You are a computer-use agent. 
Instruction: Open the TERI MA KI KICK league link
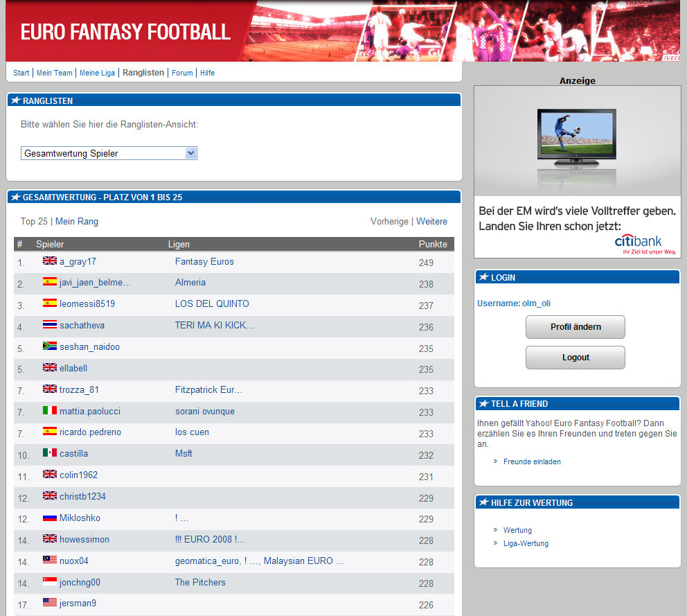coord(214,325)
